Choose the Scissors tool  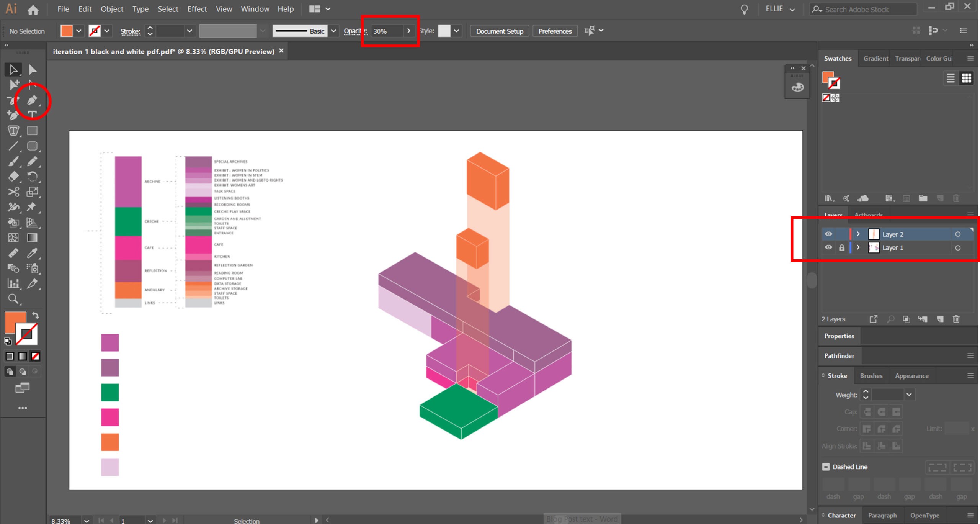13,192
